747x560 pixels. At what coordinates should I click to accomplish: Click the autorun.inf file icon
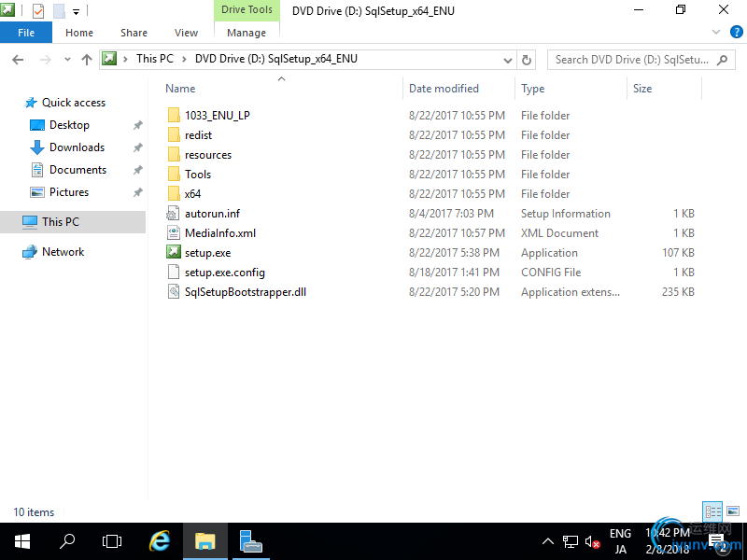click(x=173, y=214)
